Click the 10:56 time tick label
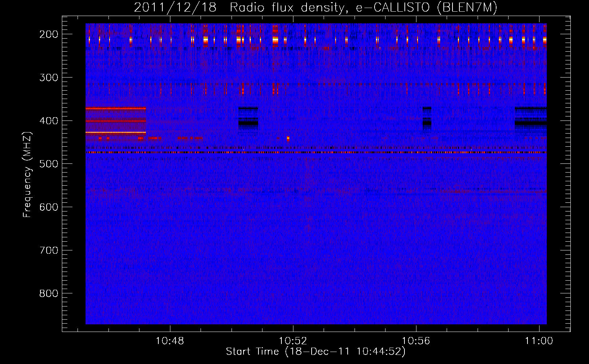589x364 pixels. 416,341
